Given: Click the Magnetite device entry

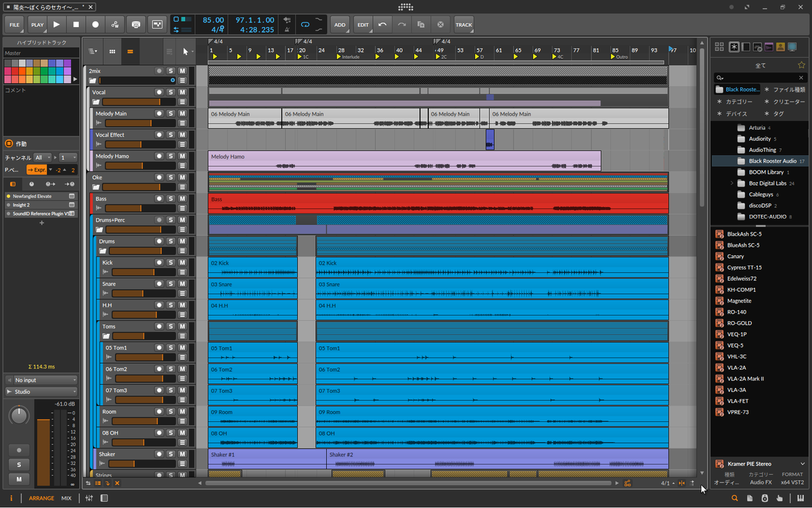Looking at the screenshot, I should tap(739, 301).
